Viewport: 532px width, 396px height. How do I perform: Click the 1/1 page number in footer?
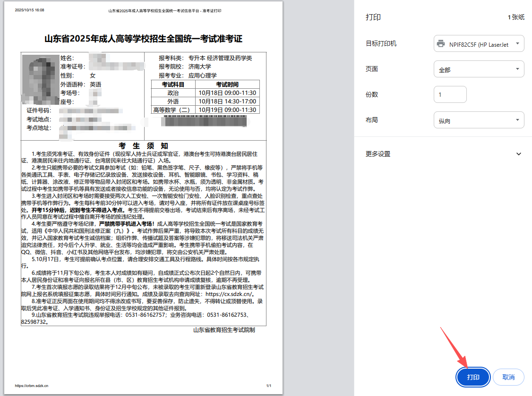(x=268, y=386)
